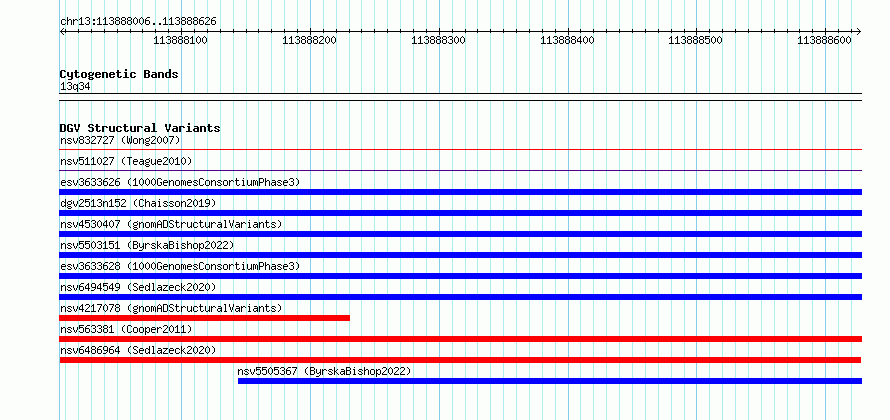Click the left arrow of the ruler

pos(62,31)
